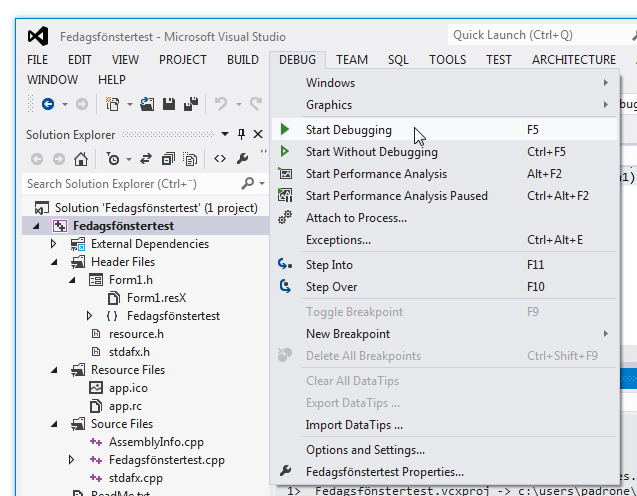Collapse the Form1.h node
This screenshot has height=496, width=637.
coord(72,280)
